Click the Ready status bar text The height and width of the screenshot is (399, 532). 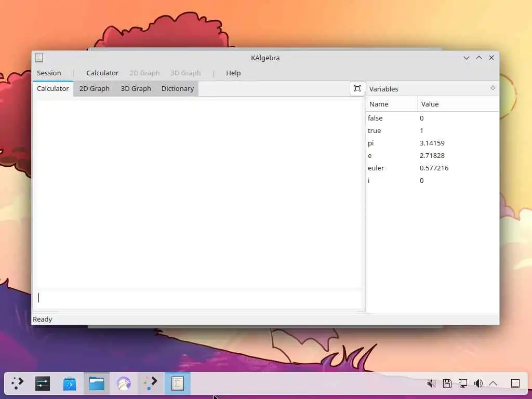coord(43,320)
